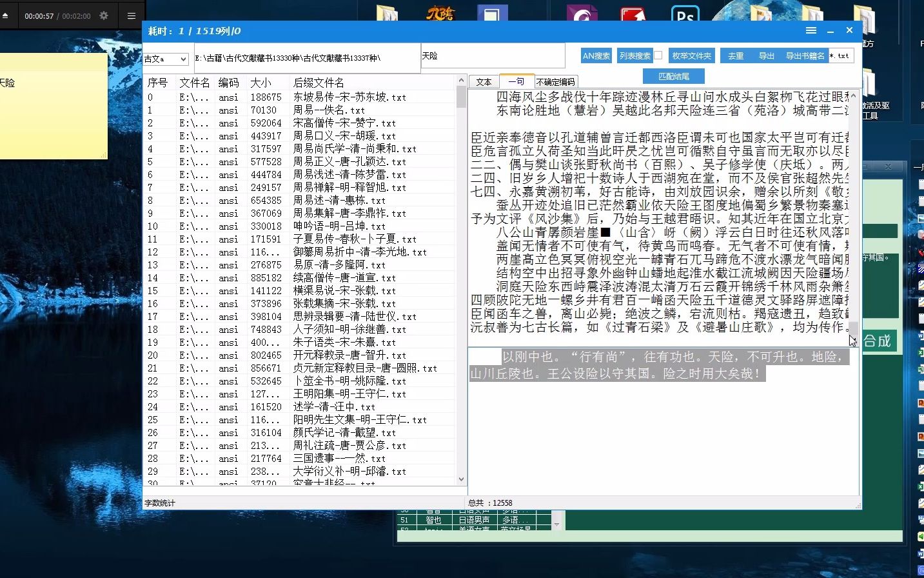The height and width of the screenshot is (578, 924).
Task: Select row 呻吟语-明-吕坤.txt
Action: 300,226
